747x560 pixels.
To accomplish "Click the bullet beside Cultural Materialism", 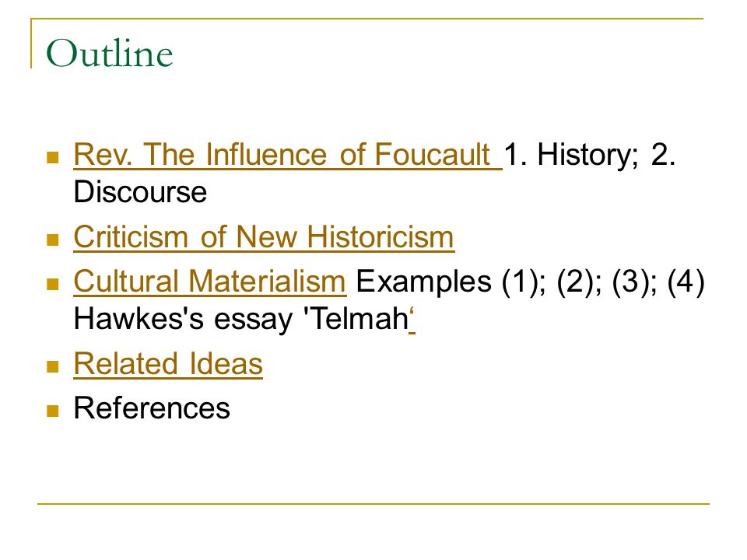I will (x=52, y=284).
